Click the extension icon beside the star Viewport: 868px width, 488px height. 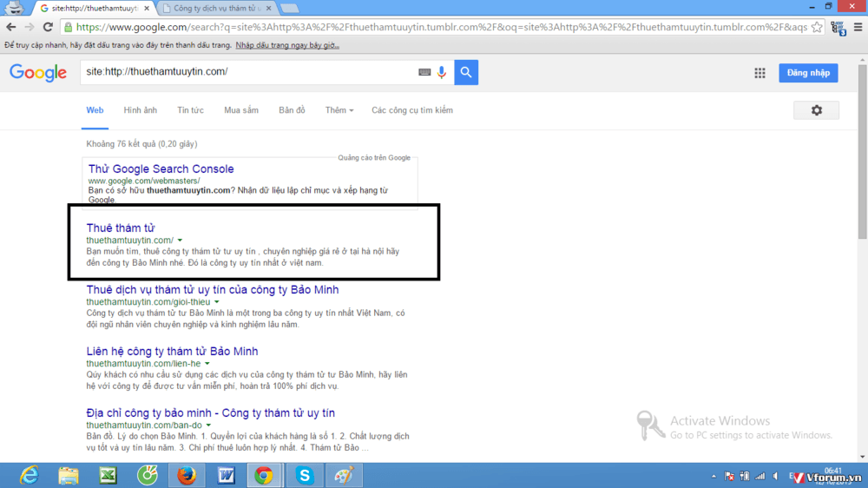(x=838, y=28)
